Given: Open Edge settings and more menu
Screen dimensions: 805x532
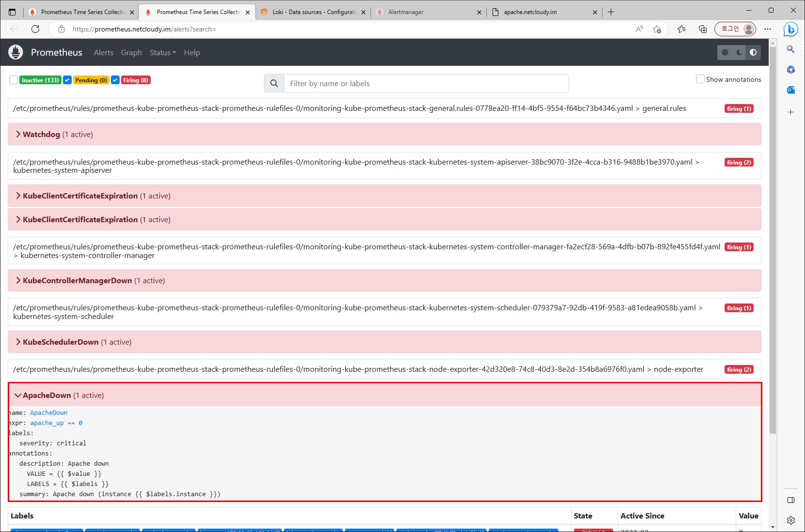Looking at the screenshot, I should 768,29.
